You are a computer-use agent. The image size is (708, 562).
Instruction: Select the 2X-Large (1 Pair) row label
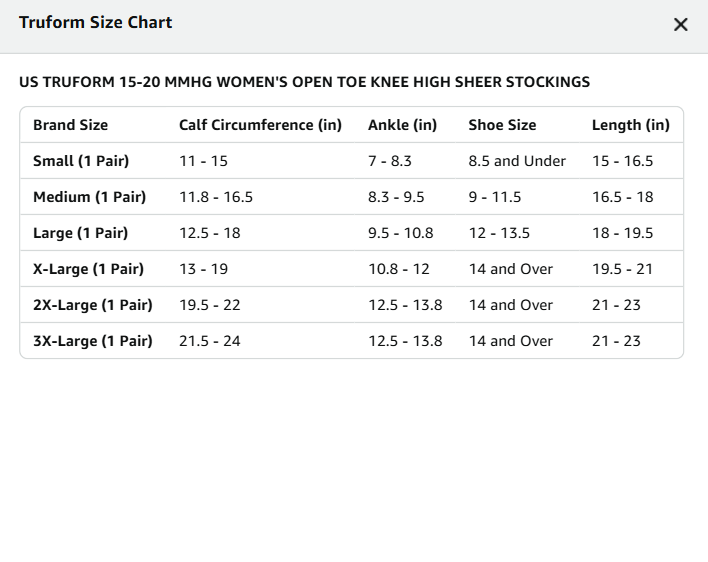pos(93,305)
